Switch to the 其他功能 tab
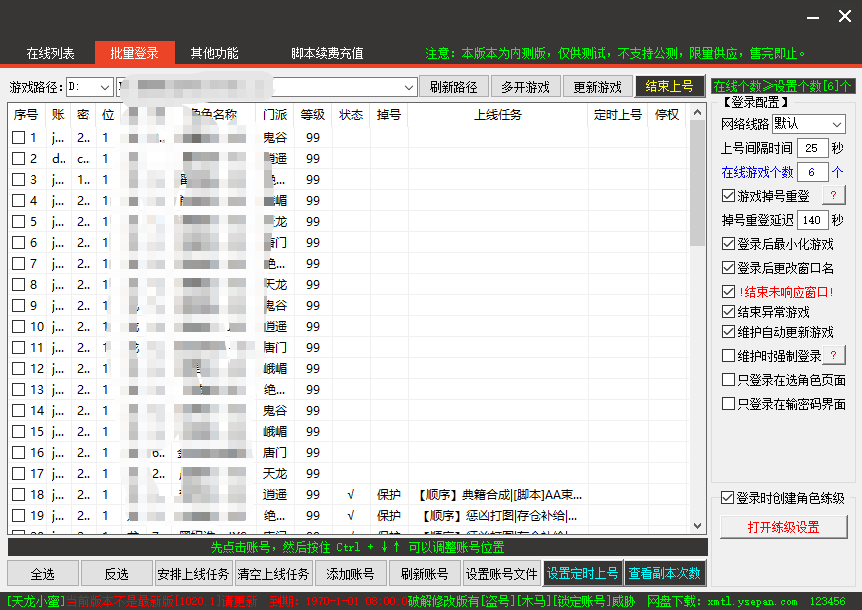Screen dimensions: 862x610 [214, 53]
